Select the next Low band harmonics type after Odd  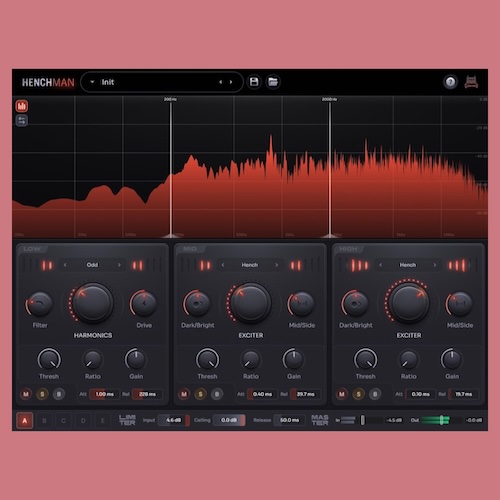coord(119,265)
